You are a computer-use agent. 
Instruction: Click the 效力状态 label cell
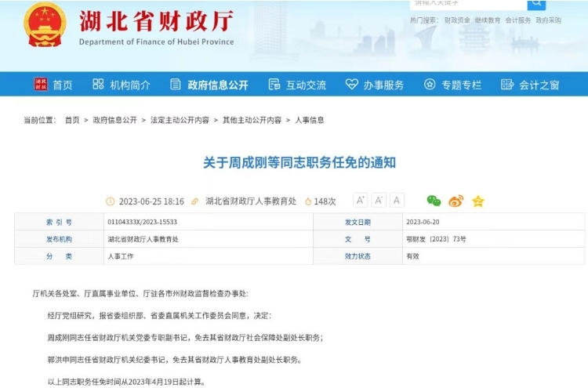click(x=358, y=256)
